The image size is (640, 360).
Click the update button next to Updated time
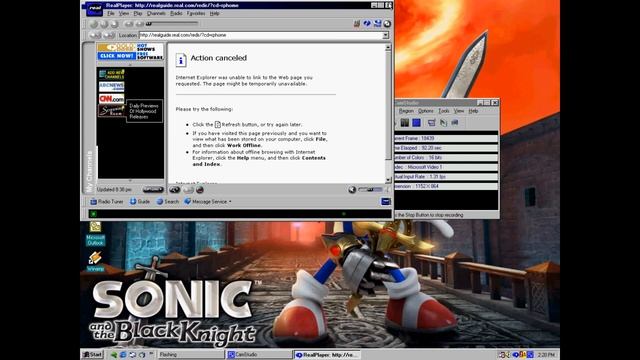tap(153, 190)
